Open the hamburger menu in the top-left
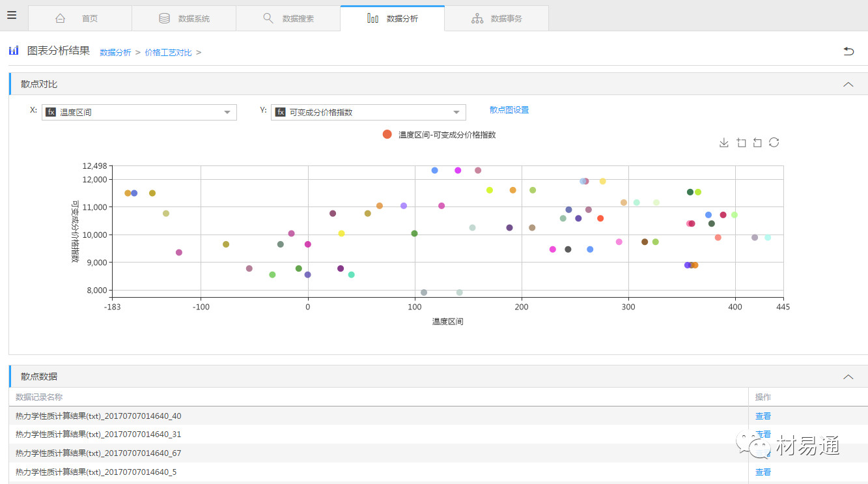The image size is (868, 484). [x=12, y=15]
